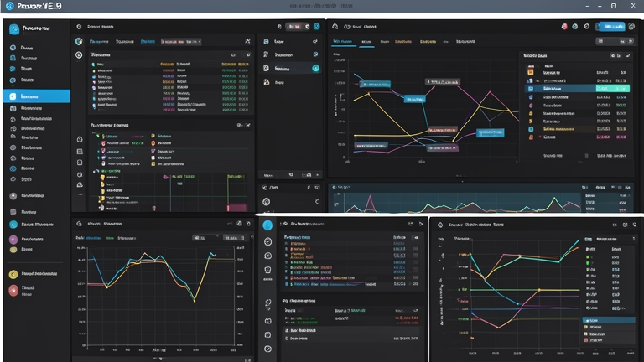Select the highlighted blue item in left sidebar

[37, 96]
